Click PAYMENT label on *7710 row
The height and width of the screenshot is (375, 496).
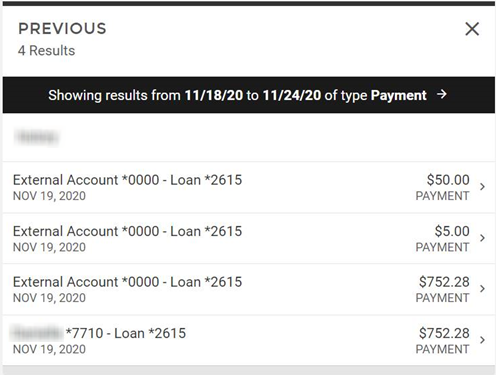tap(442, 349)
